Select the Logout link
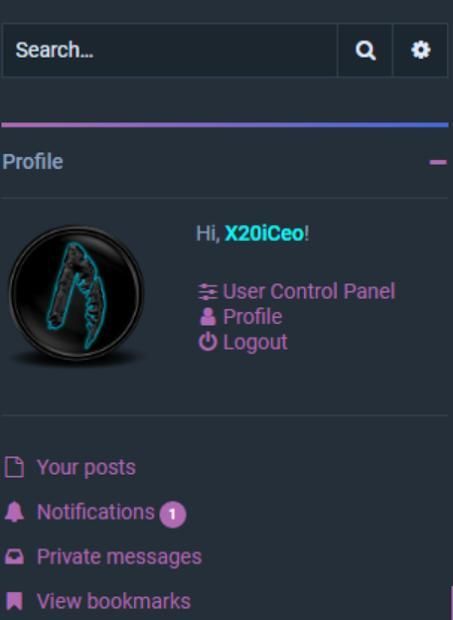 pyautogui.click(x=255, y=342)
